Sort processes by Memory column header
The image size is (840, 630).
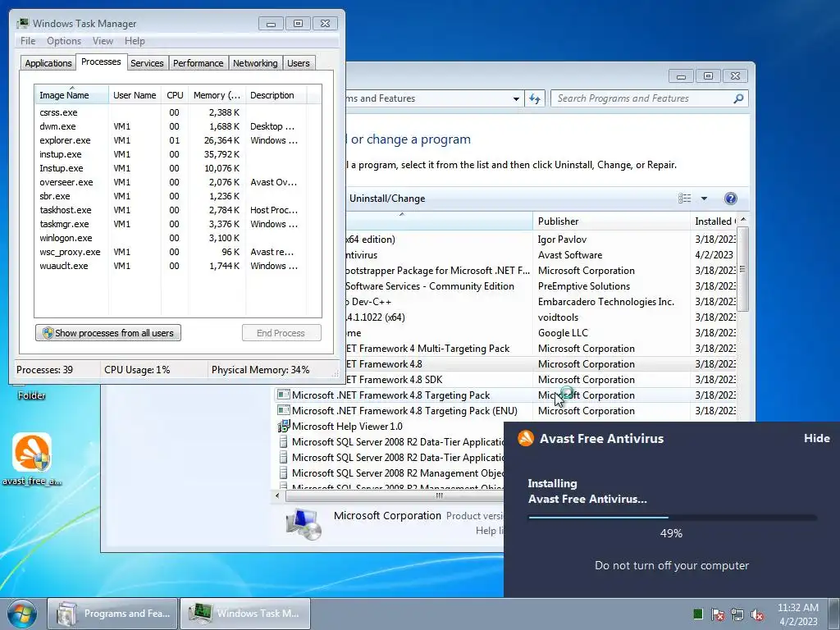pyautogui.click(x=217, y=95)
